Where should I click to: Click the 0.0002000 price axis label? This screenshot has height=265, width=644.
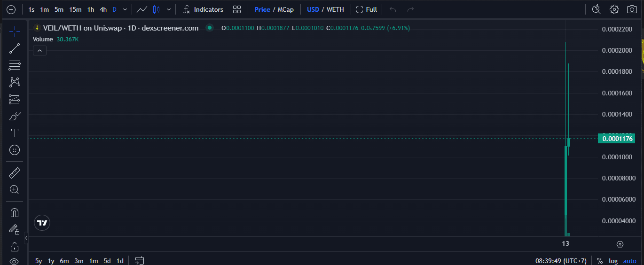(x=618, y=50)
